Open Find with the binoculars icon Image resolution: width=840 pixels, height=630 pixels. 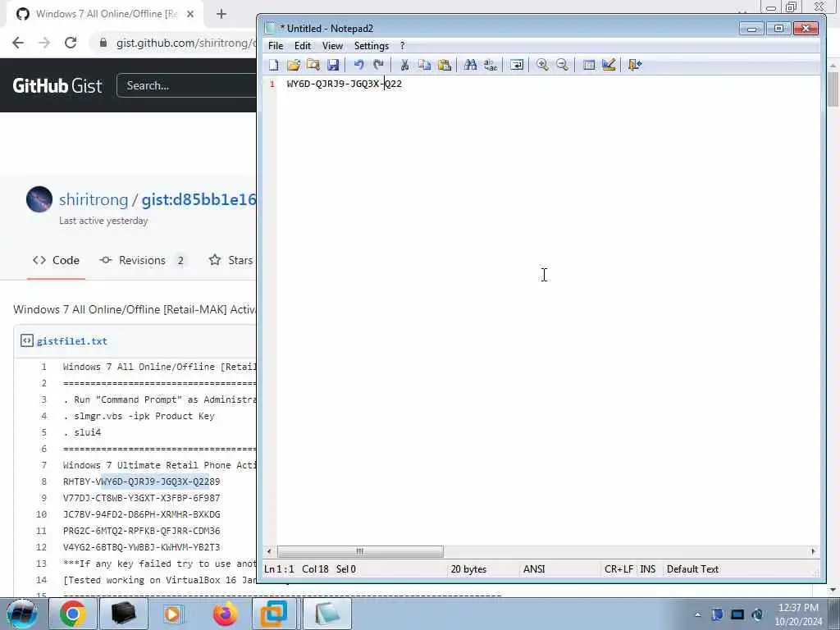click(x=470, y=65)
